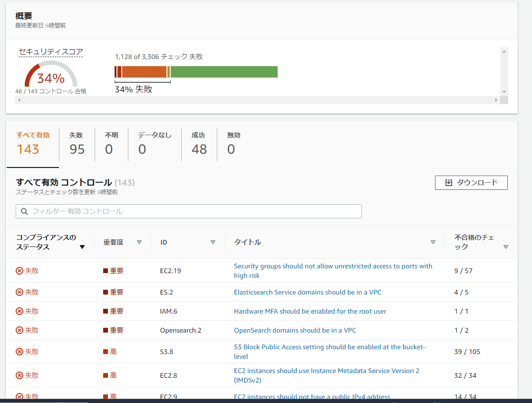This screenshot has width=532, height=403.
Task: Sort by コンプライアンスのステータス column arrow
Action: pos(82,247)
